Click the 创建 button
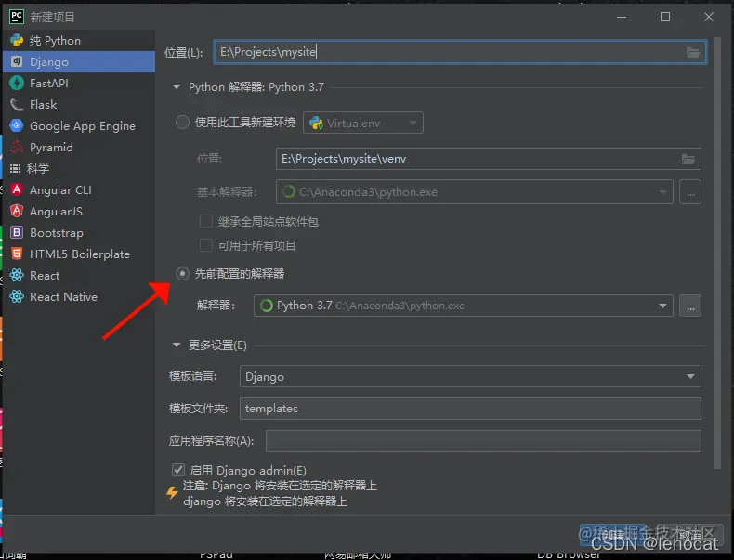This screenshot has height=560, width=734. click(x=612, y=534)
